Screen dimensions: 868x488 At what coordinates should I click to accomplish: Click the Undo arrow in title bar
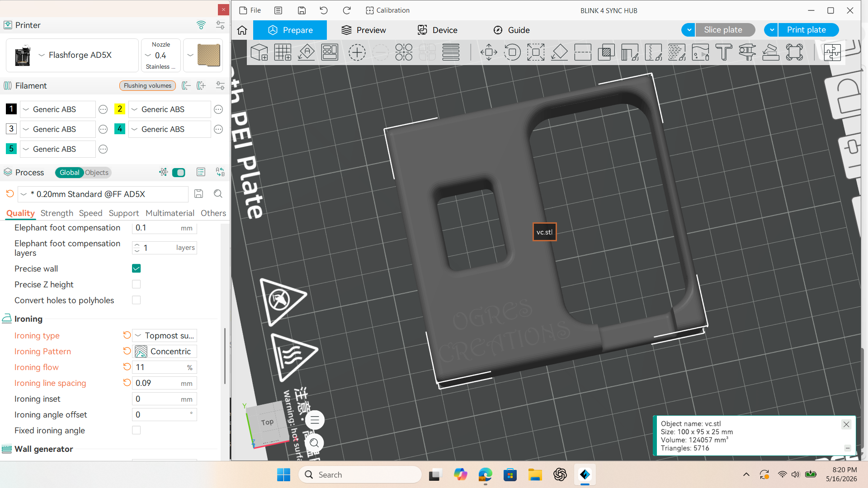324,10
